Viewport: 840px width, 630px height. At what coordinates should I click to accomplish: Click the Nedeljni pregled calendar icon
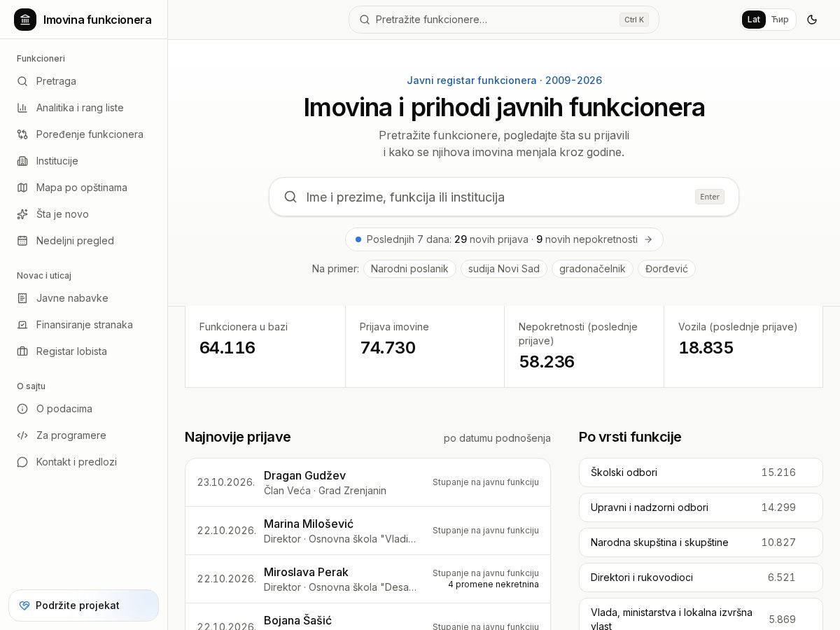coord(22,241)
